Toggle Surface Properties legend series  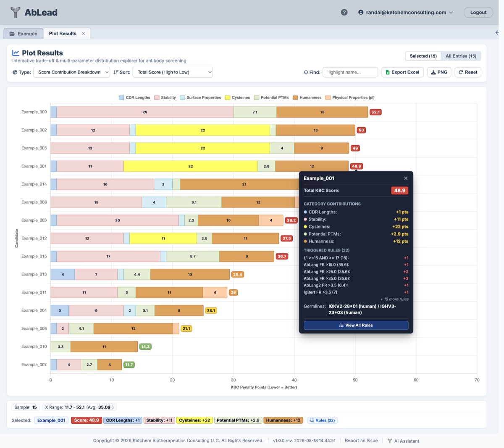point(200,97)
